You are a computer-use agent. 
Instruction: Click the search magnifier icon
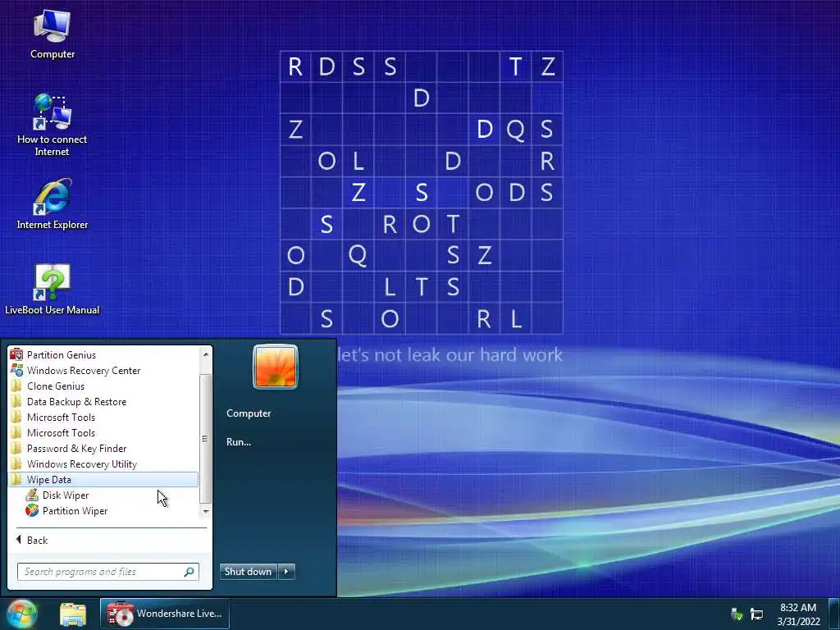189,572
